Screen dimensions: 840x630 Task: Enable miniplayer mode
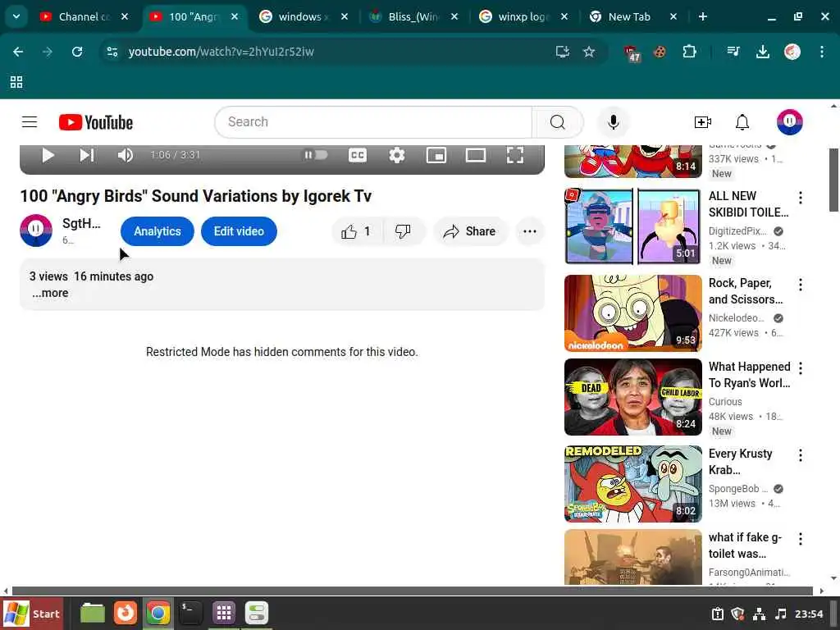pos(436,155)
